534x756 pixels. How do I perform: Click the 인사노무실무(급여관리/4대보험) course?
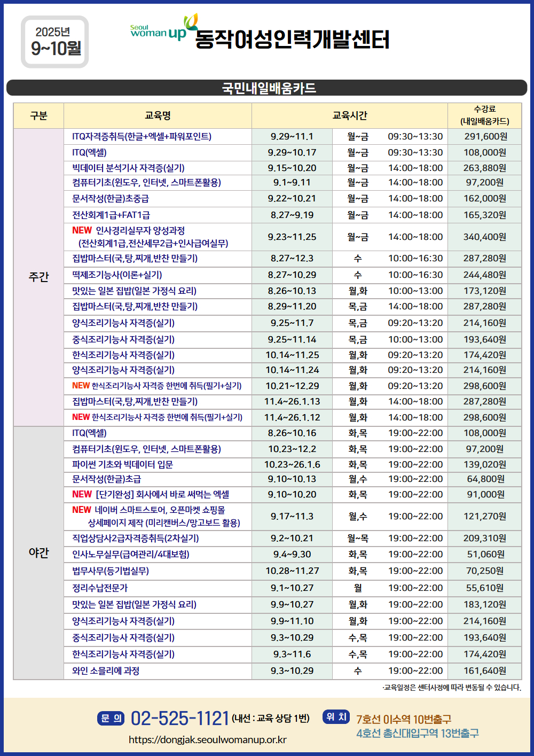pos(131,555)
